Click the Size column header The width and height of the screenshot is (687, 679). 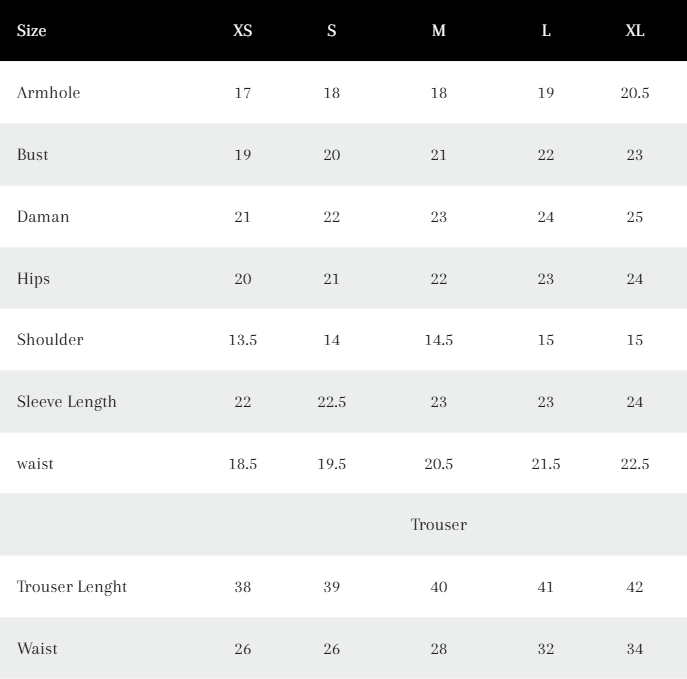pos(32,31)
